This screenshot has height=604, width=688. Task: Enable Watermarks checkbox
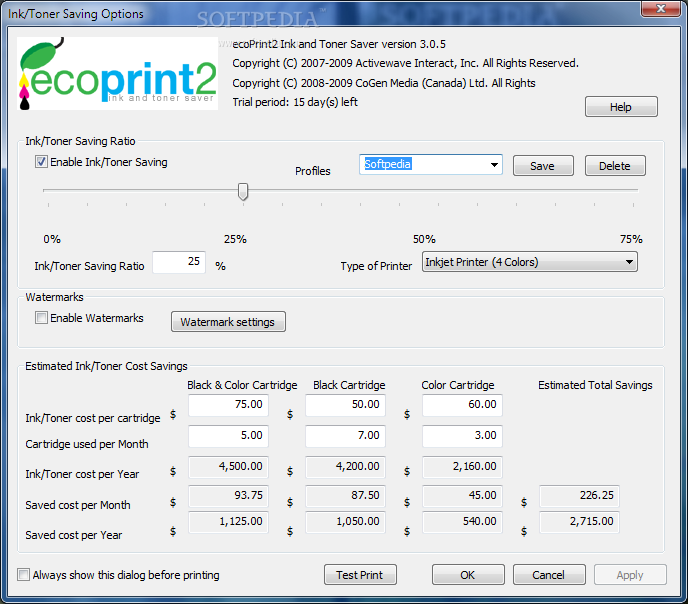point(41,318)
